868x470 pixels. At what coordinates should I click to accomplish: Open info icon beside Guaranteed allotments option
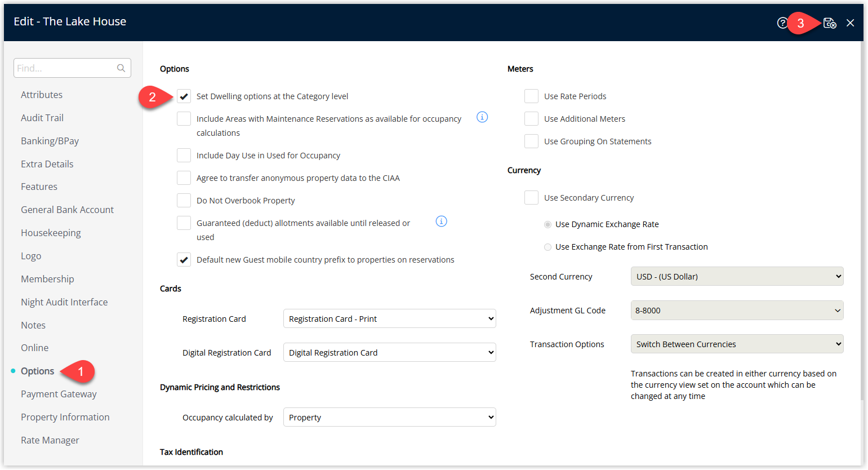(x=442, y=221)
